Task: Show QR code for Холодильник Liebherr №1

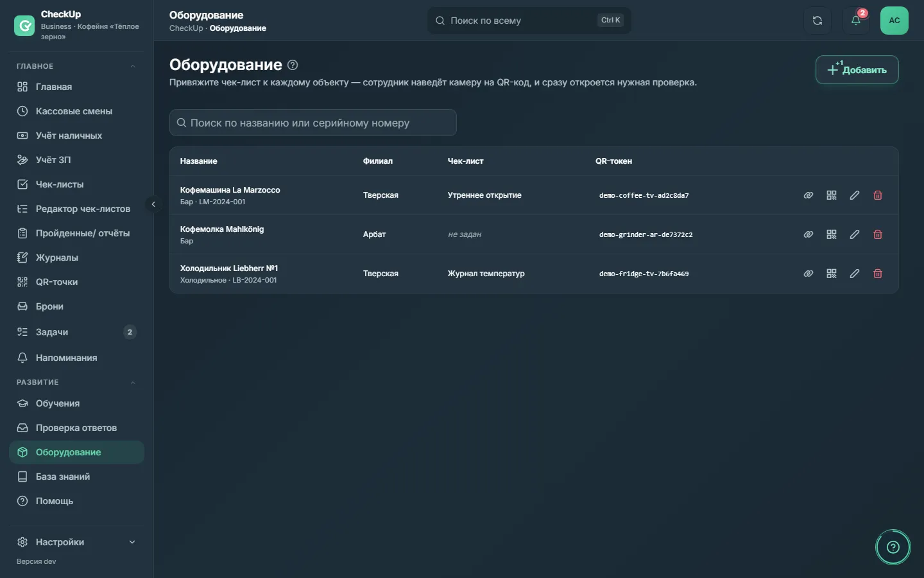Action: 832,274
